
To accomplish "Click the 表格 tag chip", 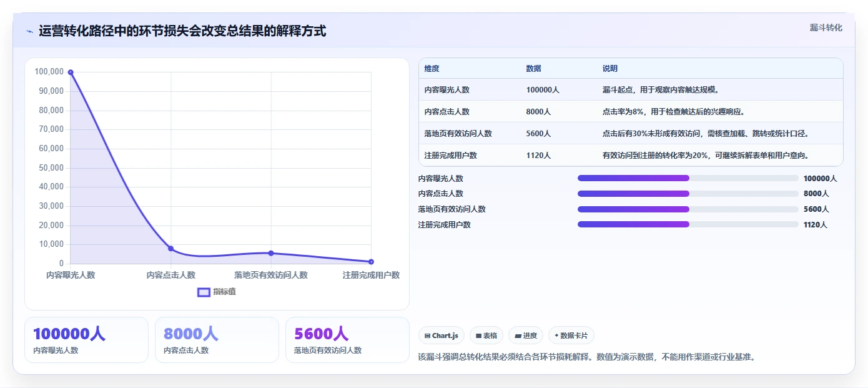I will (x=486, y=336).
